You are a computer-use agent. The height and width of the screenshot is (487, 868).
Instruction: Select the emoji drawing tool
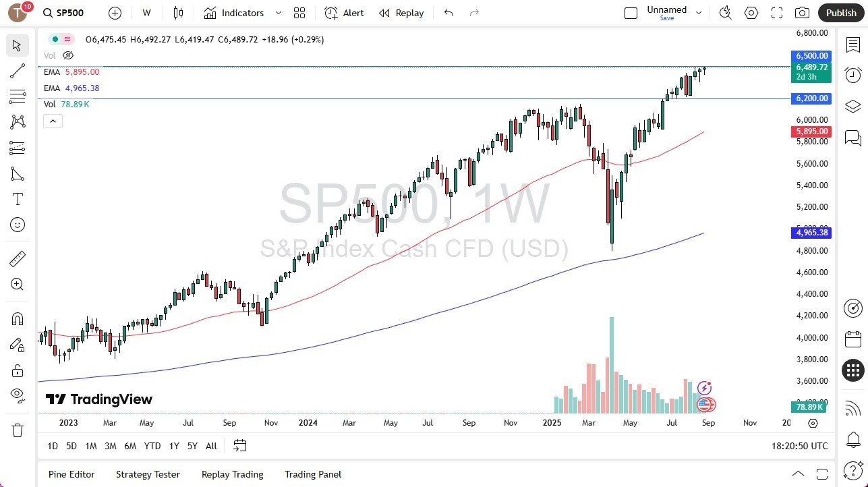(x=17, y=225)
